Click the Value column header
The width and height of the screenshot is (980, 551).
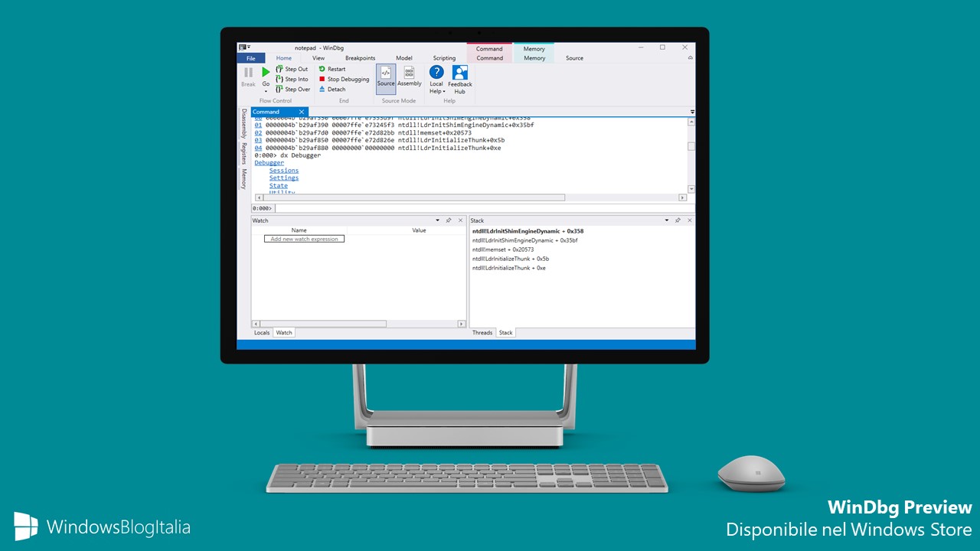tap(419, 230)
